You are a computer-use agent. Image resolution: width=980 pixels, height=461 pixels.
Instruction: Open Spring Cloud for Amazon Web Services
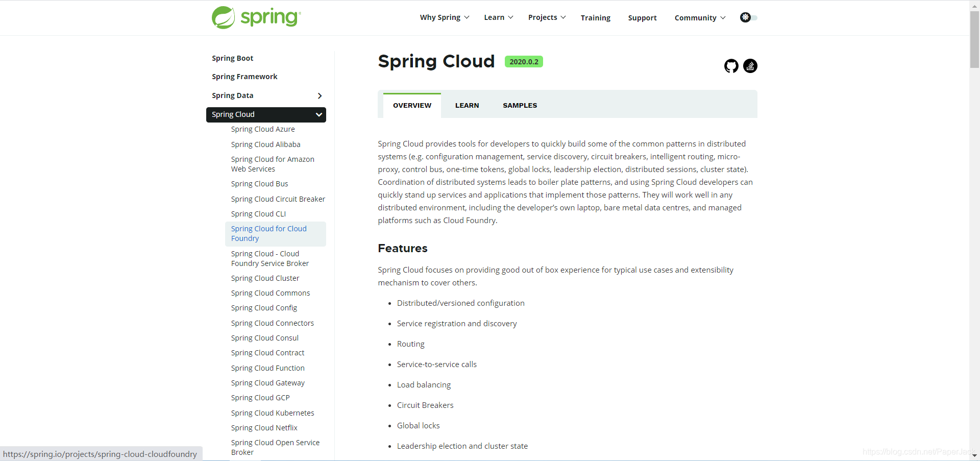[273, 164]
